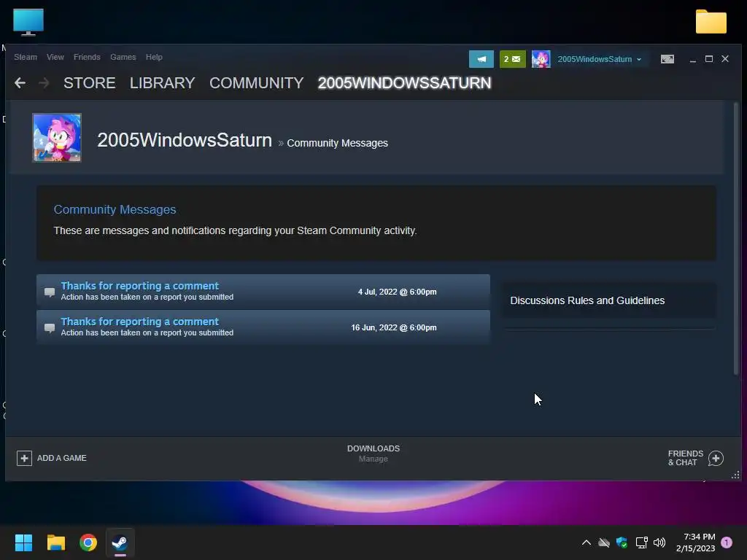Show hidden system tray icons chevron

click(x=587, y=542)
